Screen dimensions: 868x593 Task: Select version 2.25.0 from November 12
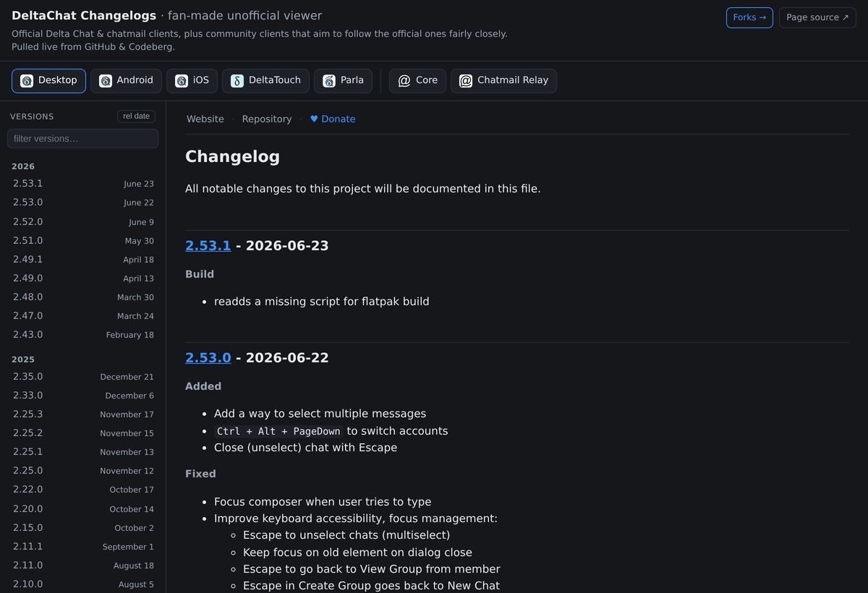82,471
